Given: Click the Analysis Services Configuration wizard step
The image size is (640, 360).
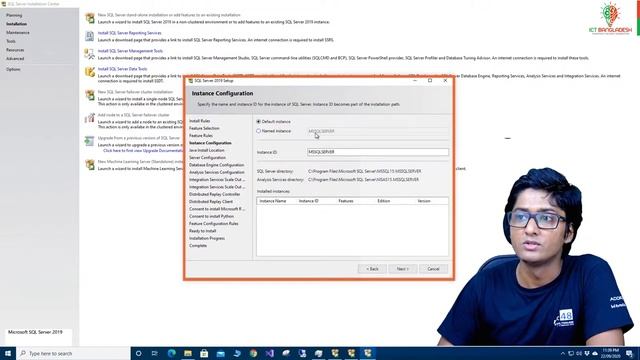Looking at the screenshot, I should [x=217, y=173].
